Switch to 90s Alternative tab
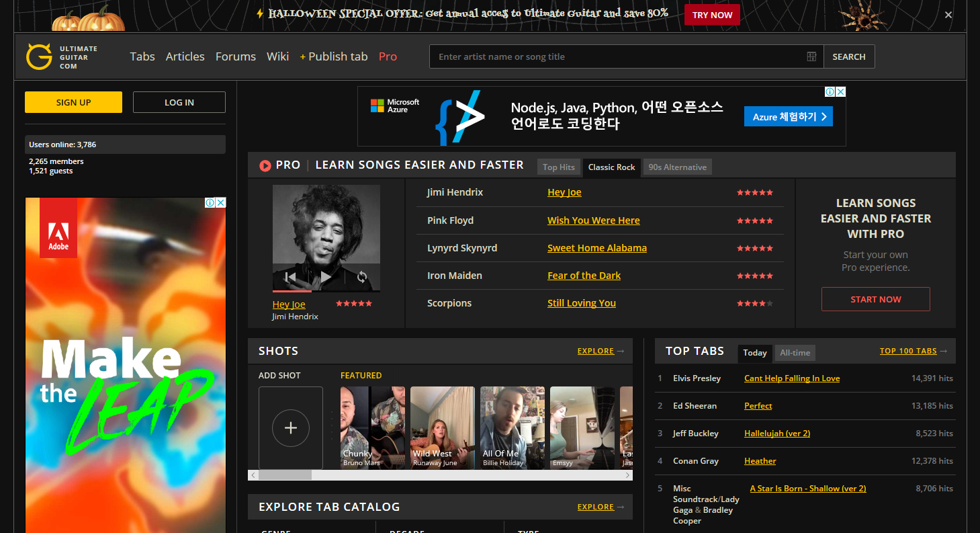The height and width of the screenshot is (533, 980). (677, 167)
